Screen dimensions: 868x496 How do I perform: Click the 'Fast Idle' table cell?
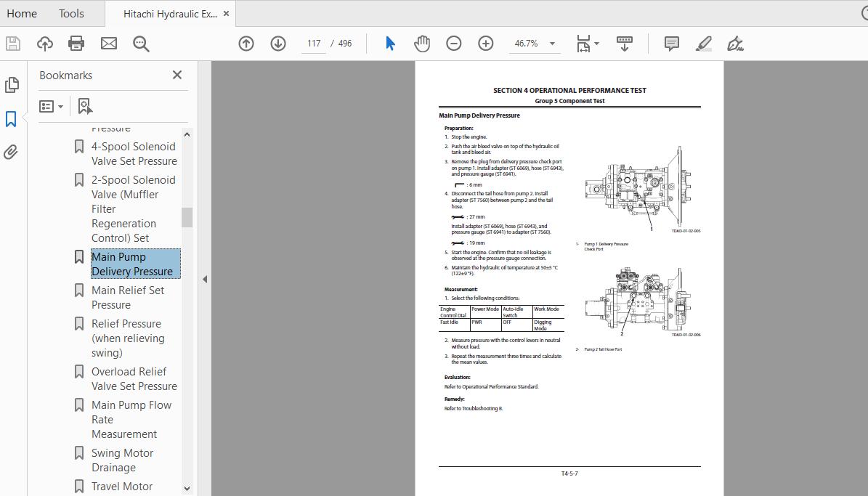pos(453,325)
